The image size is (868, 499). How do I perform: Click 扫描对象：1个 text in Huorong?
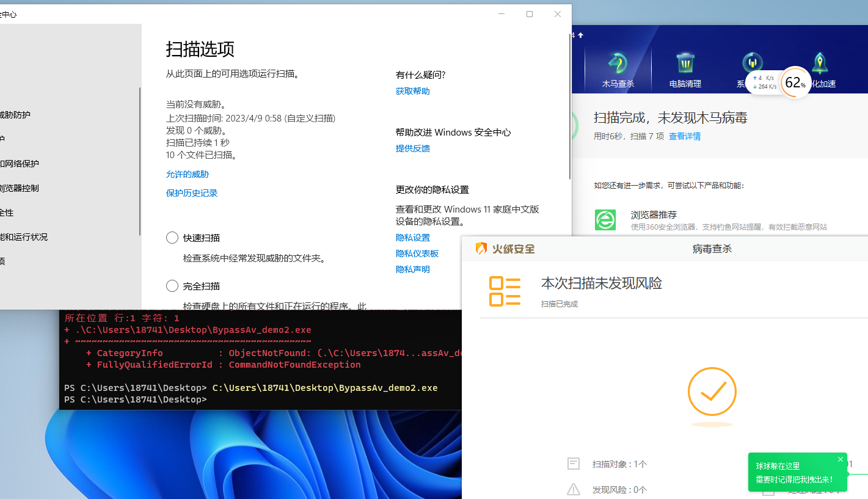click(x=619, y=464)
